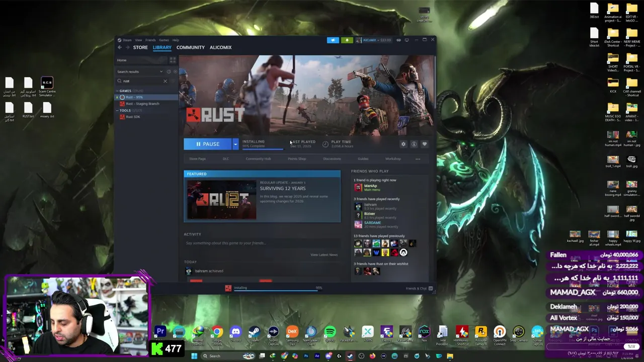Click the blue announcements megaphone button
Image resolution: width=644 pixels, height=362 pixels.
333,40
